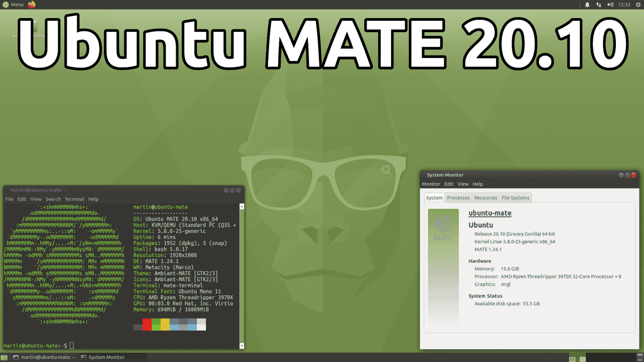Open the session power menu icon

click(638, 5)
